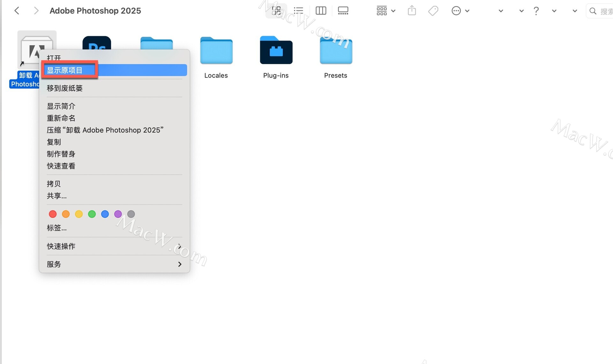613x364 pixels.
Task: Click the search magnifier icon
Action: (x=593, y=11)
